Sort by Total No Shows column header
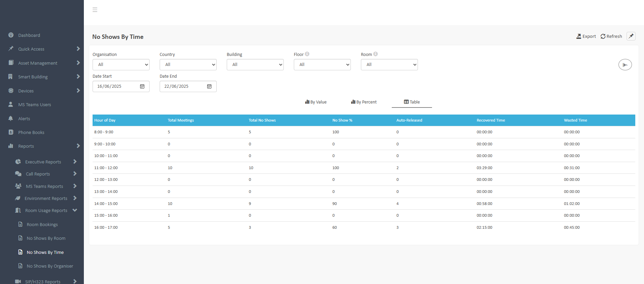644x284 pixels. (x=262, y=120)
